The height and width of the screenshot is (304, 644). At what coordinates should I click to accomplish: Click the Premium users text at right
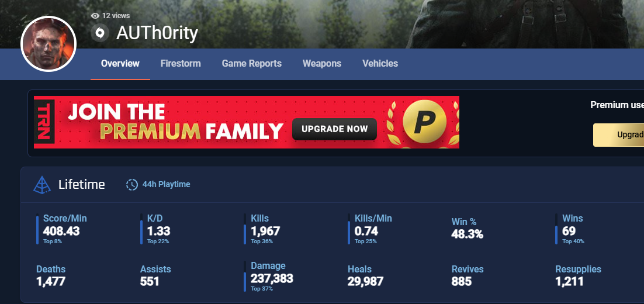coord(617,105)
